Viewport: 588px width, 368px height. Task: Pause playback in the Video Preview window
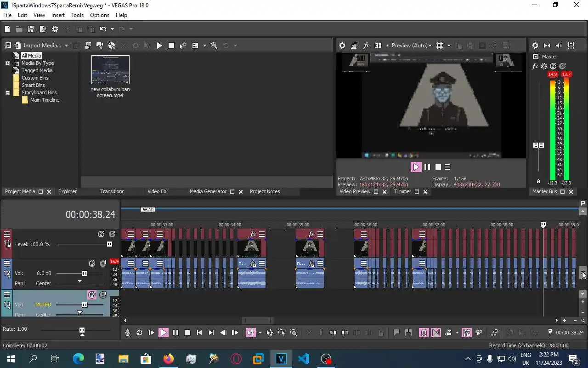coord(427,167)
